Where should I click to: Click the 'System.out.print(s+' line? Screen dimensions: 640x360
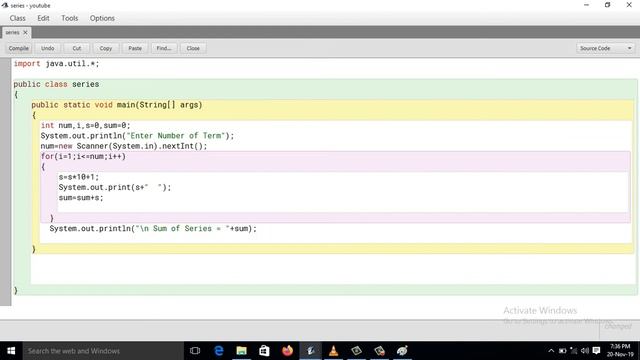coord(115,187)
